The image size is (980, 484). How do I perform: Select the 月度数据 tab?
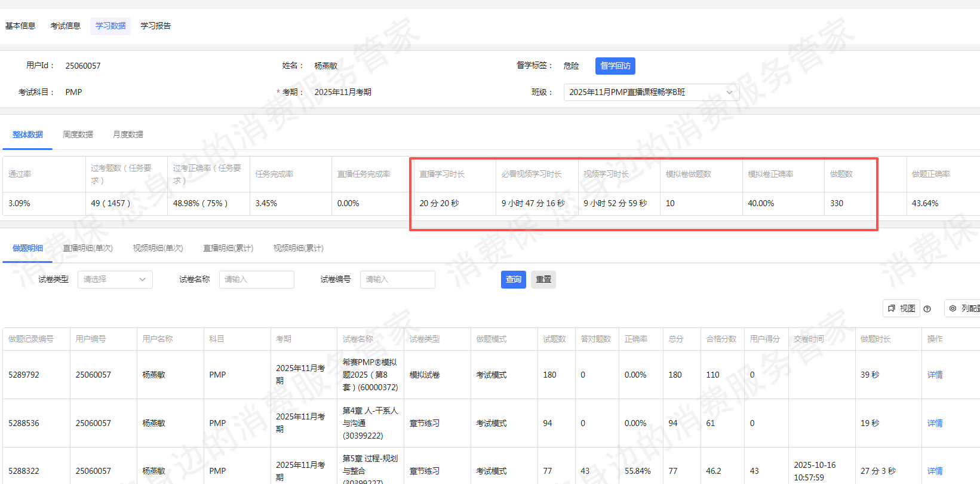(x=128, y=134)
